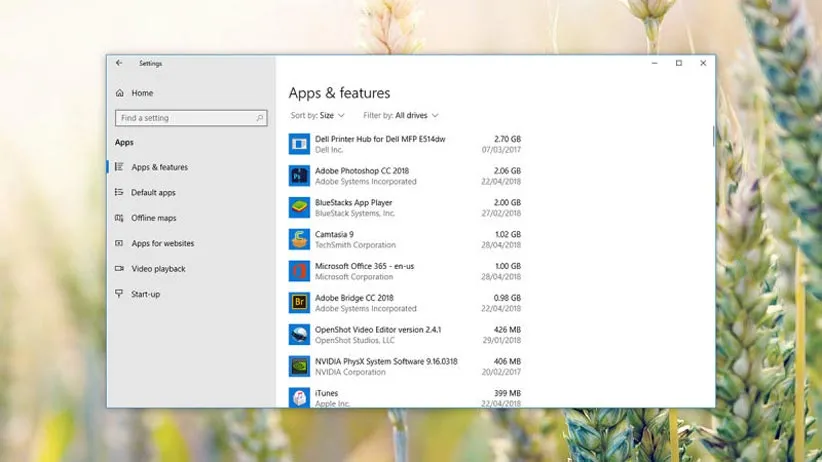Open the Offline maps section
The image size is (822, 462).
click(153, 218)
